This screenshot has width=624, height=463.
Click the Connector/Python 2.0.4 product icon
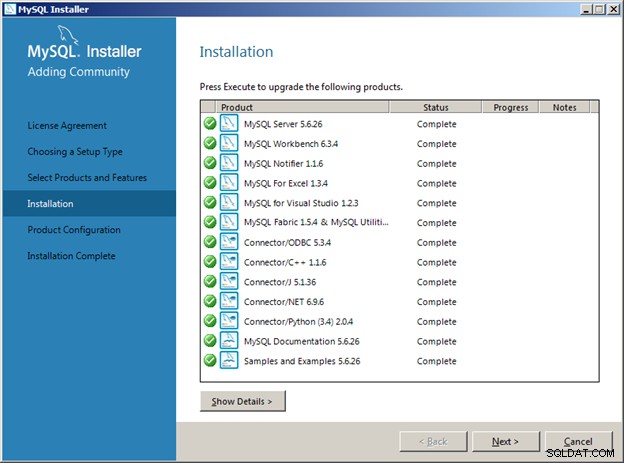pos(229,321)
